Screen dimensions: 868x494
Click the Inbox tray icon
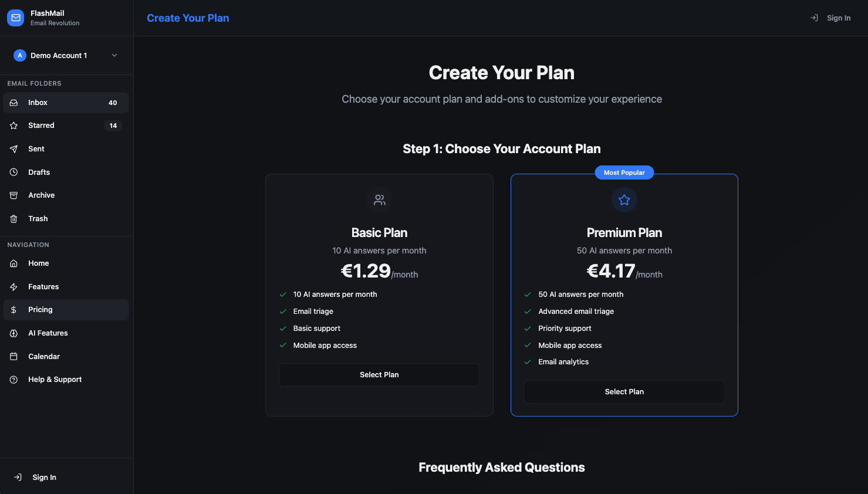(13, 103)
